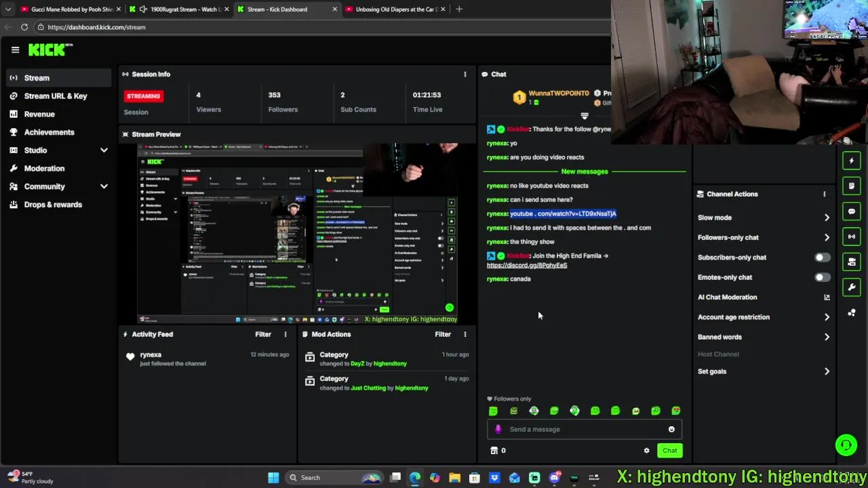Click the Kick logo
The height and width of the screenshot is (488, 868).
point(50,49)
